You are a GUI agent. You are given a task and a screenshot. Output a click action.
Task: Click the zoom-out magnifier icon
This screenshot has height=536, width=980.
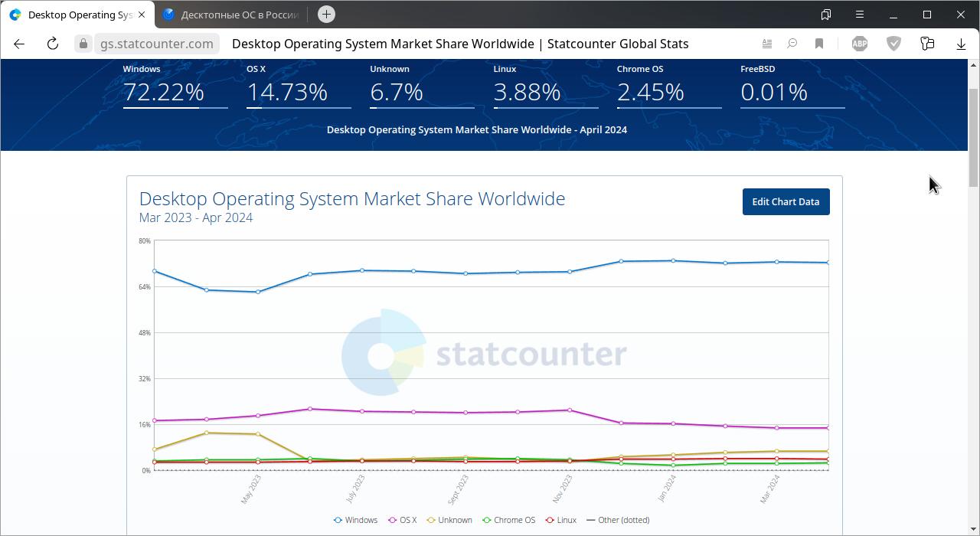(x=792, y=44)
